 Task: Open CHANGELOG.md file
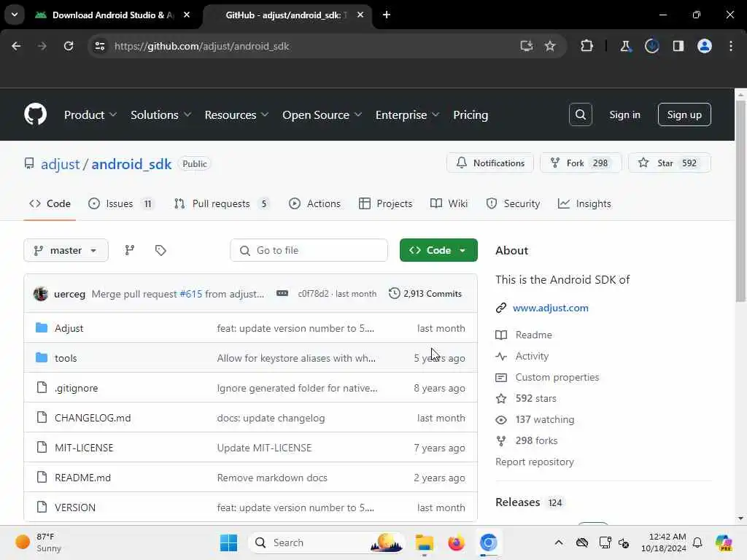click(x=93, y=418)
